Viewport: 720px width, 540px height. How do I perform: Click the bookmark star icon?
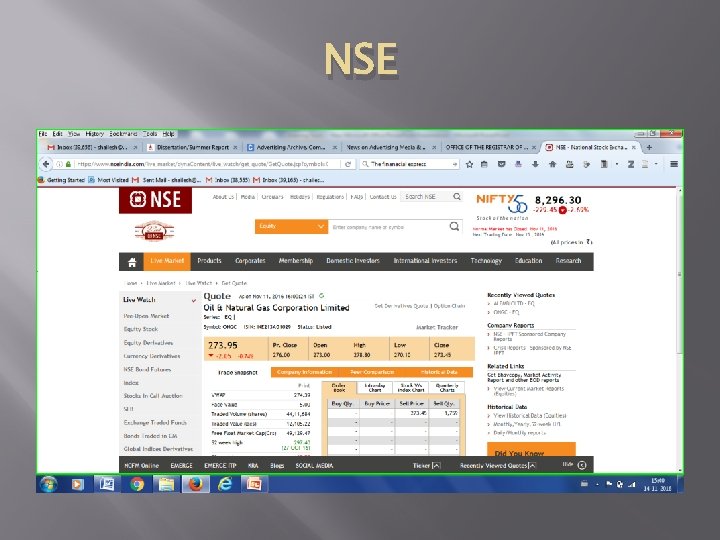(x=469, y=164)
